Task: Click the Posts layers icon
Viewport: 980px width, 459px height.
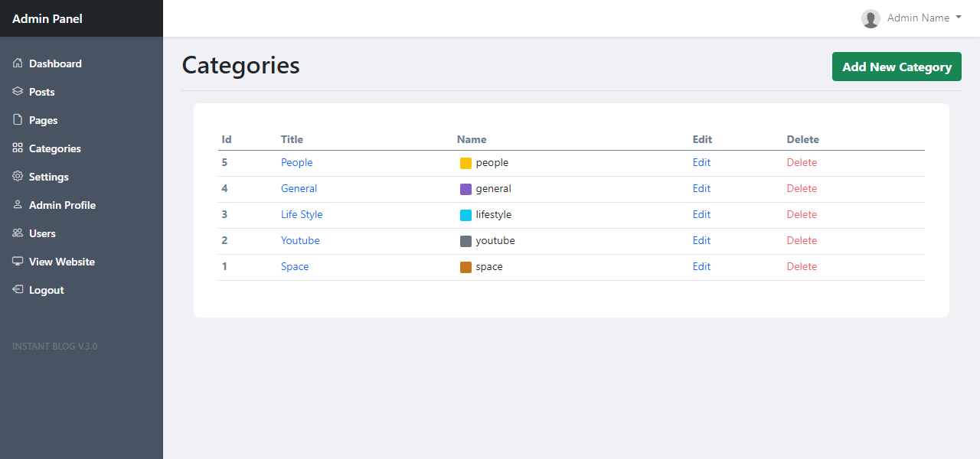Action: tap(18, 92)
